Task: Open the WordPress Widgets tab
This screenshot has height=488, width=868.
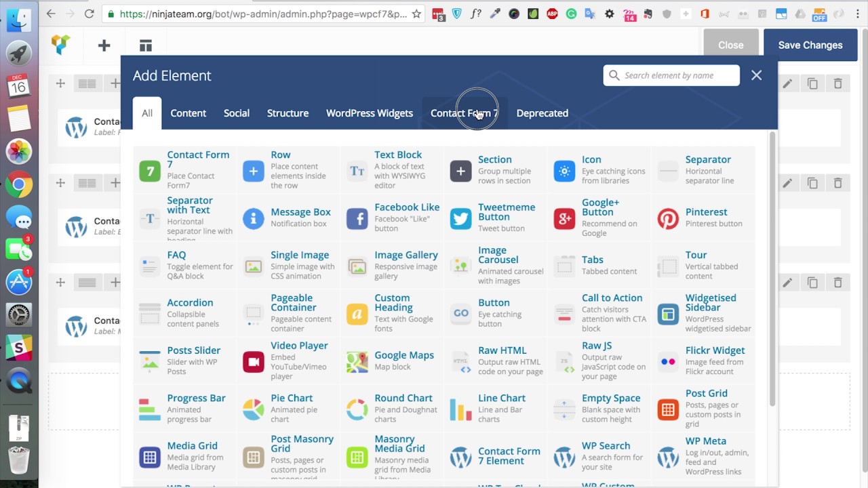Action: click(x=370, y=113)
